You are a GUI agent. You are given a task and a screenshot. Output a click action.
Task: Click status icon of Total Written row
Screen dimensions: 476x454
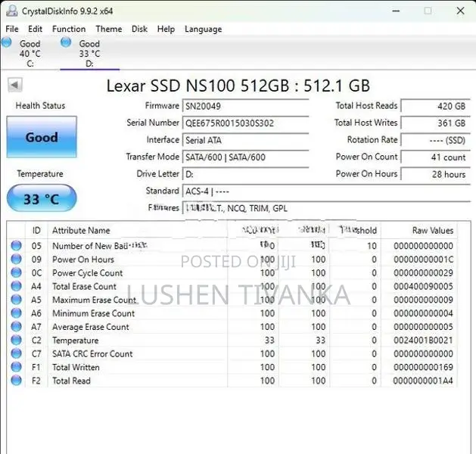click(16, 366)
